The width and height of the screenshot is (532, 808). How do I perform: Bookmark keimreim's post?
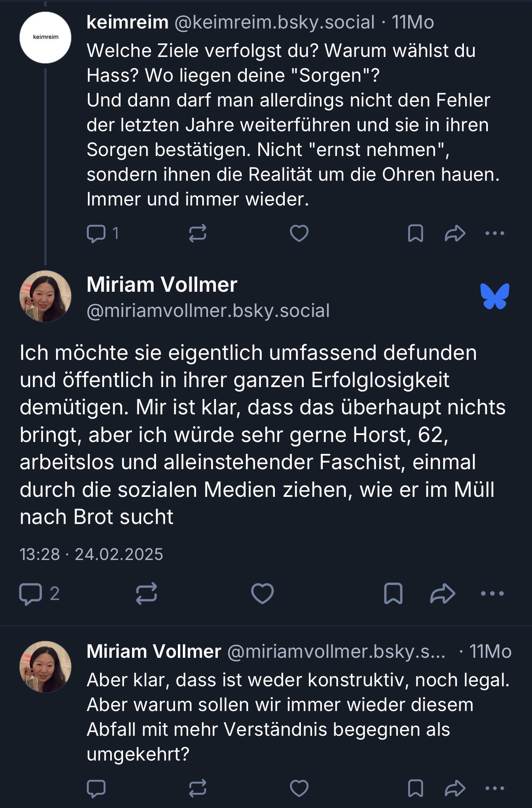tap(415, 233)
